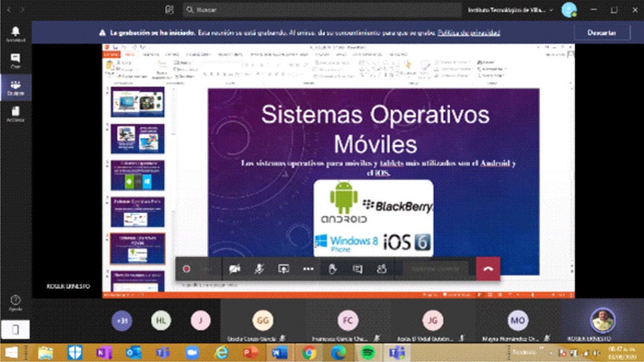The image size is (644, 362).
Task: Click the JG participant tile
Action: [x=433, y=321]
